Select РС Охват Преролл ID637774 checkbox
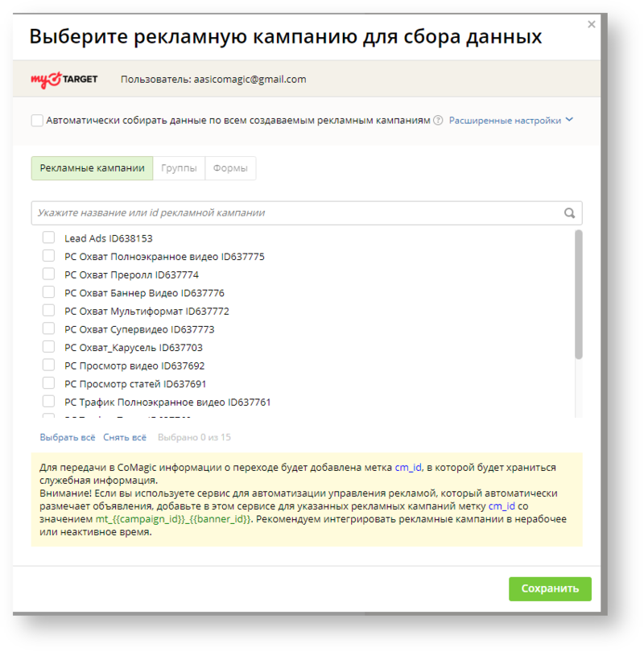This screenshot has height=652, width=644. click(48, 274)
